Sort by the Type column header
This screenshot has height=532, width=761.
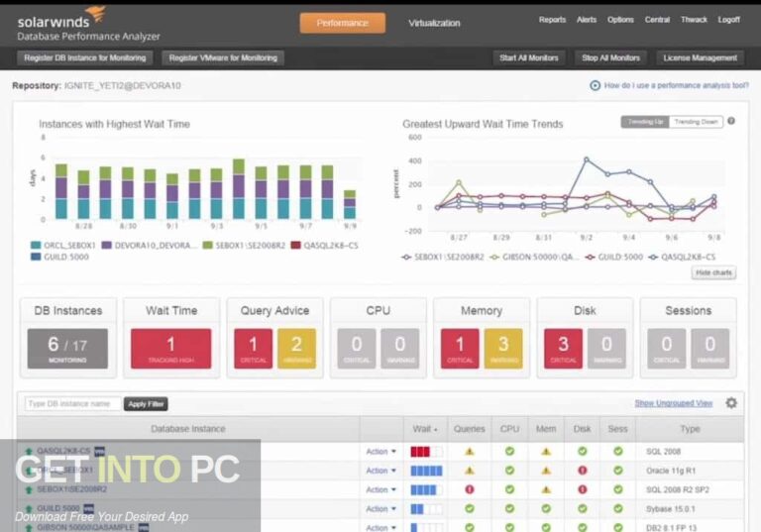pos(690,429)
